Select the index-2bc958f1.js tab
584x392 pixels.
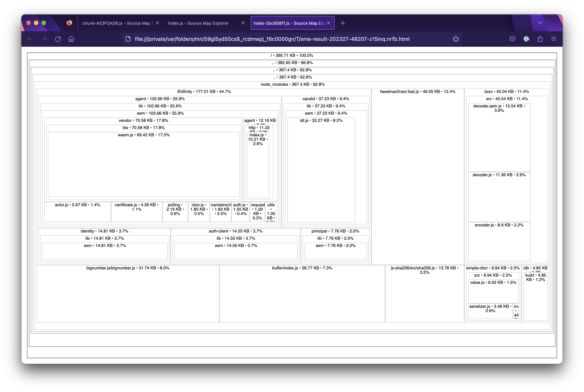292,23
